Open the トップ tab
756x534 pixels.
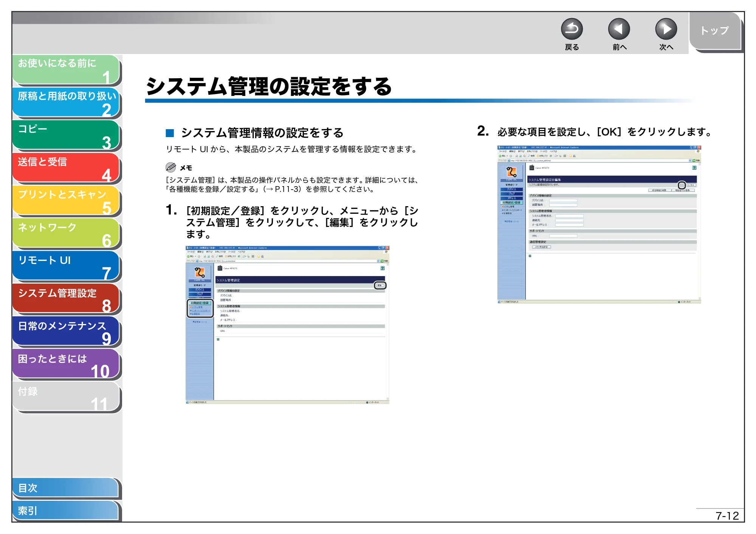point(715,31)
